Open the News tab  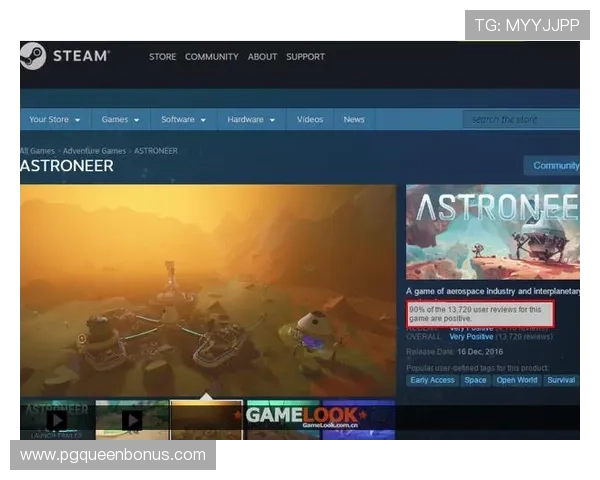pyautogui.click(x=354, y=119)
